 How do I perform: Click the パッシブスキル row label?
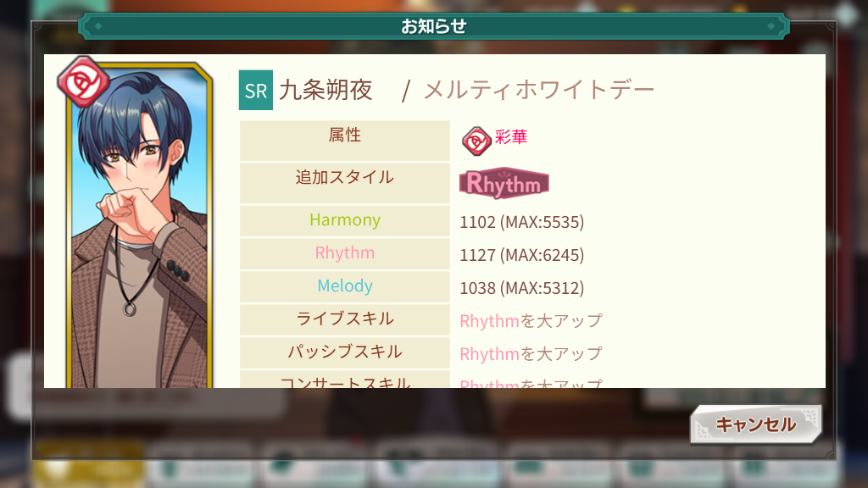pyautogui.click(x=345, y=352)
